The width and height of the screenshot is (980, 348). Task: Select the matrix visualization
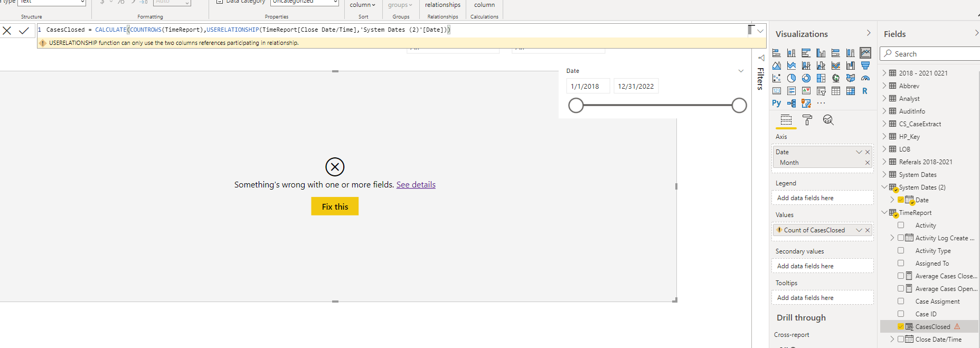[850, 91]
